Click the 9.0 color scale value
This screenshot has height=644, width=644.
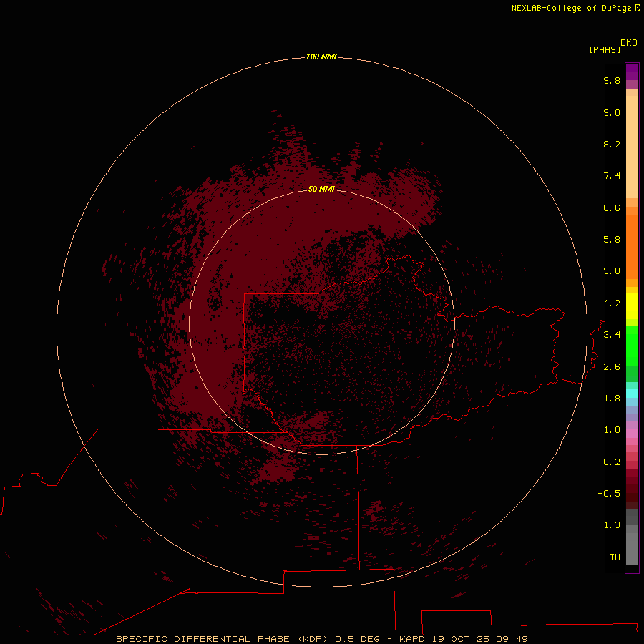point(612,112)
